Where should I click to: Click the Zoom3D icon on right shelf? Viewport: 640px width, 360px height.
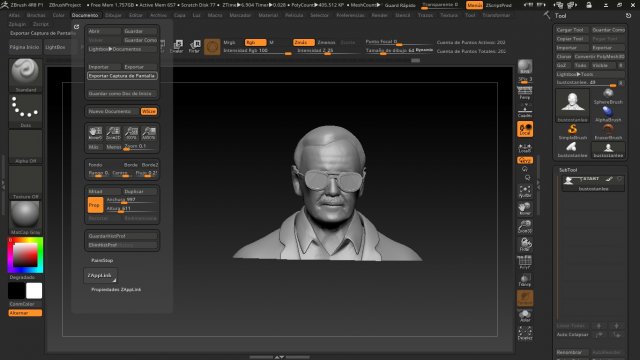point(525,227)
